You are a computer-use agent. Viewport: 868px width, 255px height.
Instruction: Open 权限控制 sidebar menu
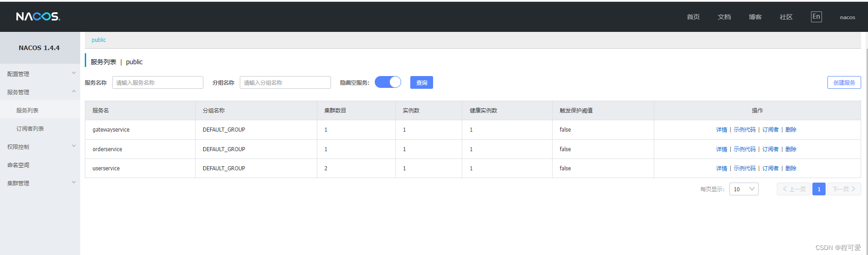pos(18,147)
